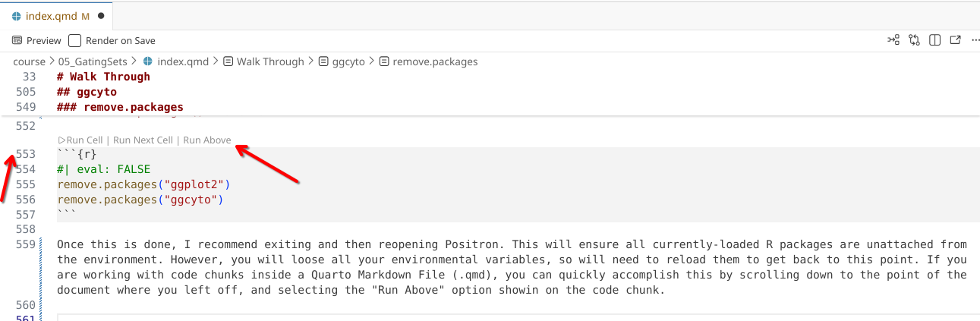Split the editor with the split icon

coord(935,40)
